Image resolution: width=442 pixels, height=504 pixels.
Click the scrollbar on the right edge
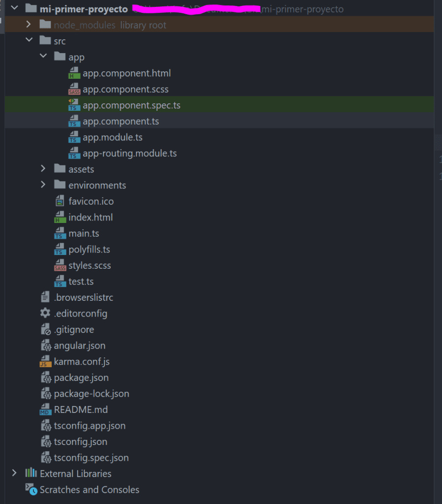438,143
